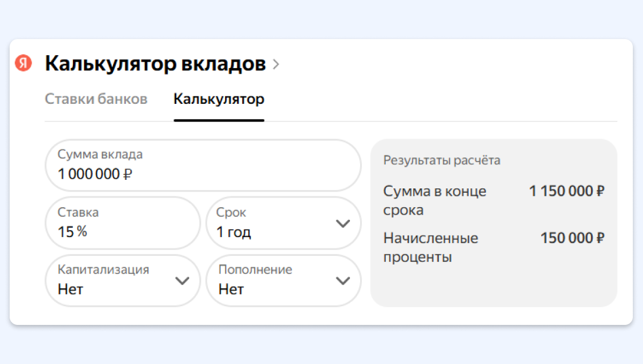
Task: Select the "1 150 000 ₽" final sum value
Action: coord(566,191)
